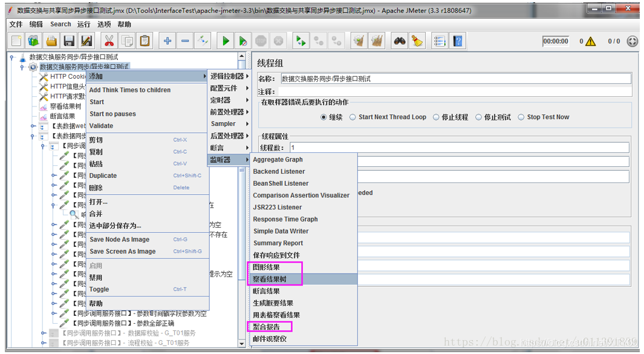The image size is (644, 354).
Task: Select 聚合报告 listener
Action: click(303, 327)
